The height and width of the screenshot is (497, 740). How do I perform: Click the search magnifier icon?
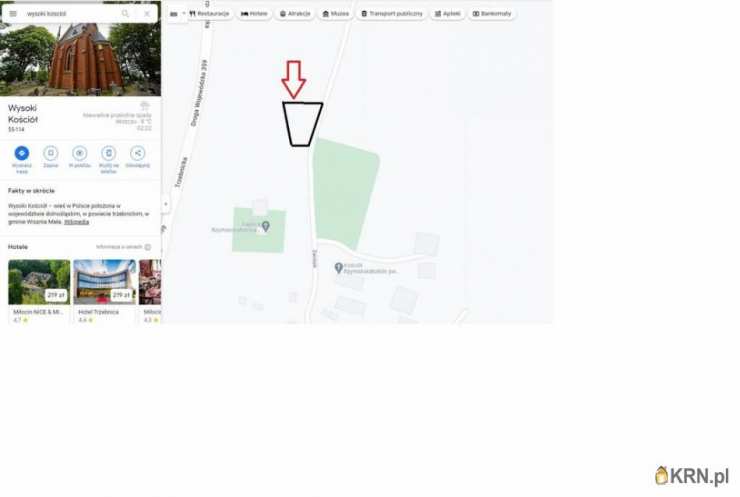point(125,14)
